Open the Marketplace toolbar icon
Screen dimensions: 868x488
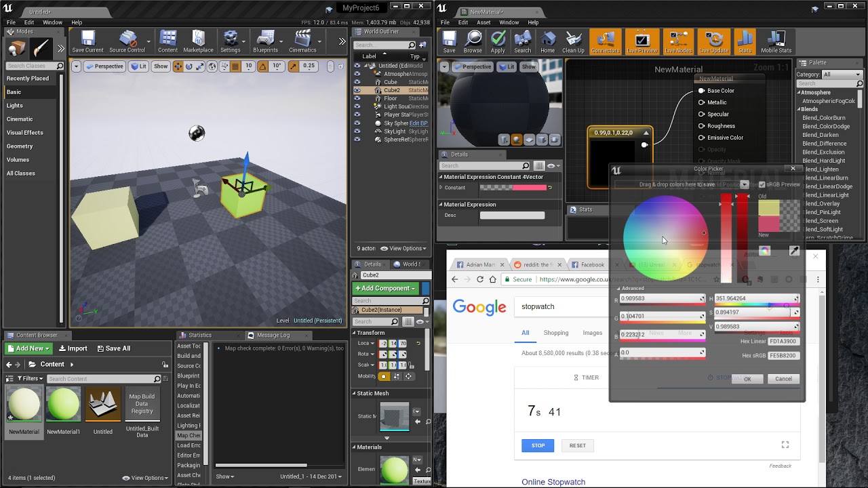pos(198,41)
